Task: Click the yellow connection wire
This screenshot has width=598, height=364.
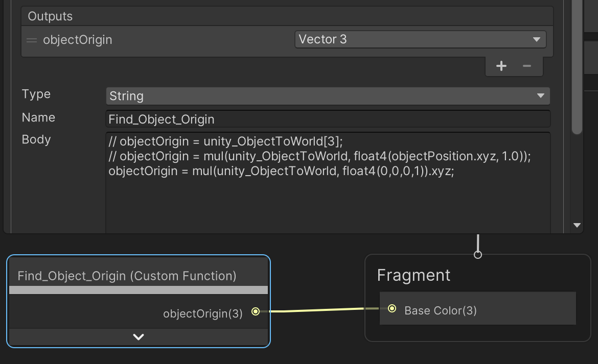Action: tap(322, 310)
